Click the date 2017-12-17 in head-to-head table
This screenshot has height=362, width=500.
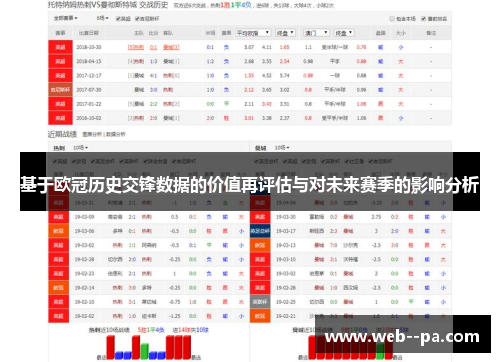89,76
